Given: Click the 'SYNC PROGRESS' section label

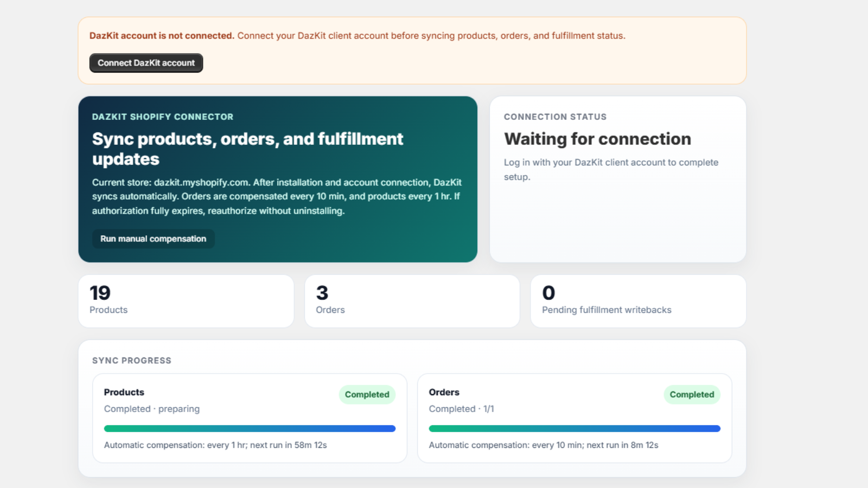Looking at the screenshot, I should pyautogui.click(x=132, y=361).
